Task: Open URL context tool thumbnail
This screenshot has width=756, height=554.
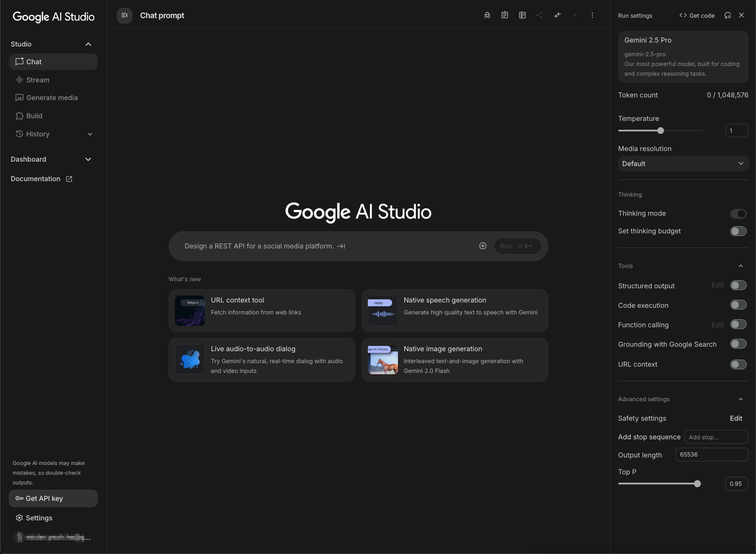Action: (190, 310)
